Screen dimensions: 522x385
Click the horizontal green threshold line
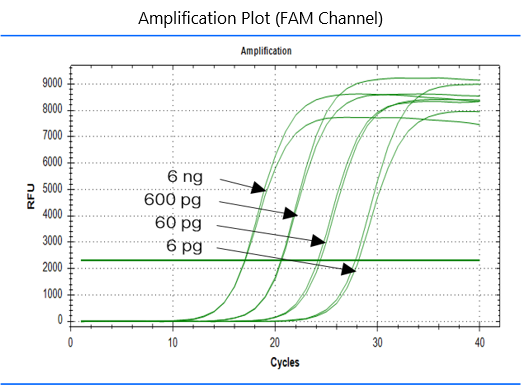[x=280, y=260]
